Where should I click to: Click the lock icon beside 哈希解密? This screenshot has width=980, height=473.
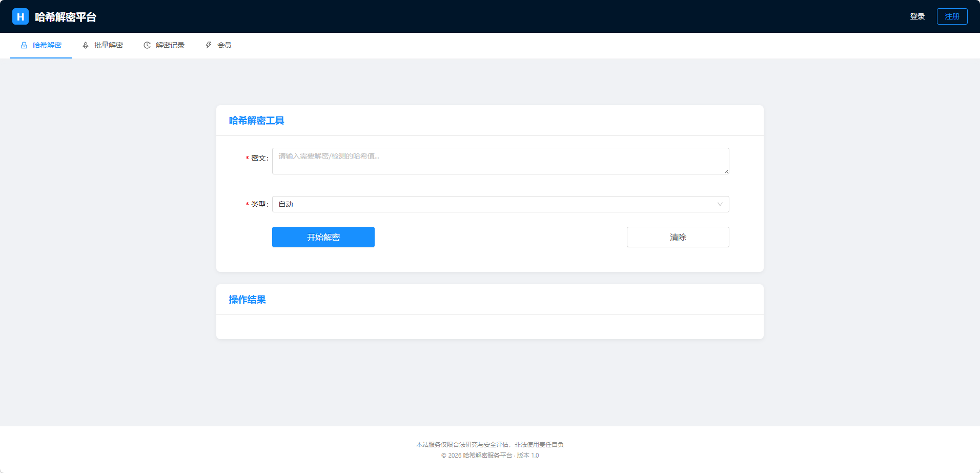click(x=24, y=45)
